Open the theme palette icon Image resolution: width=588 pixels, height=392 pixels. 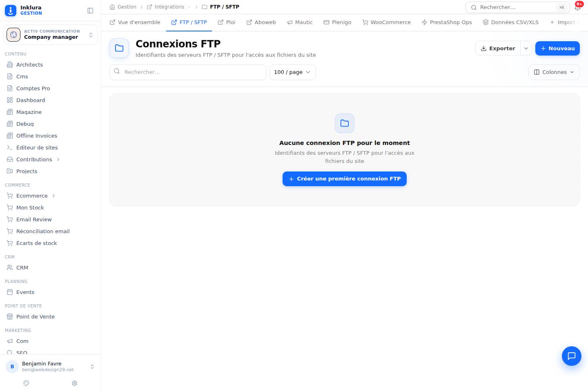coord(27,383)
